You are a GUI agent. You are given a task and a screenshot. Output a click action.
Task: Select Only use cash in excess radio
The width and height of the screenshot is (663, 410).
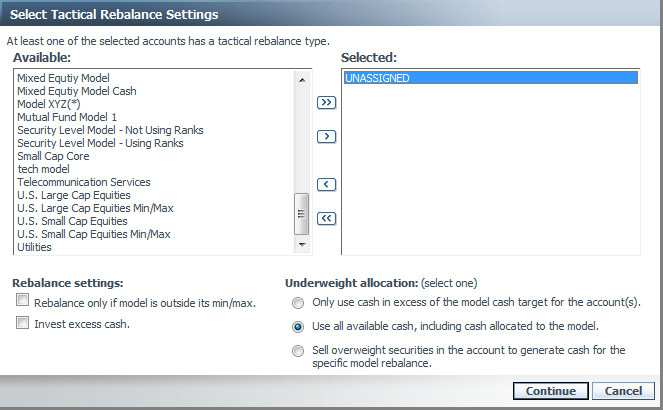tap(297, 302)
